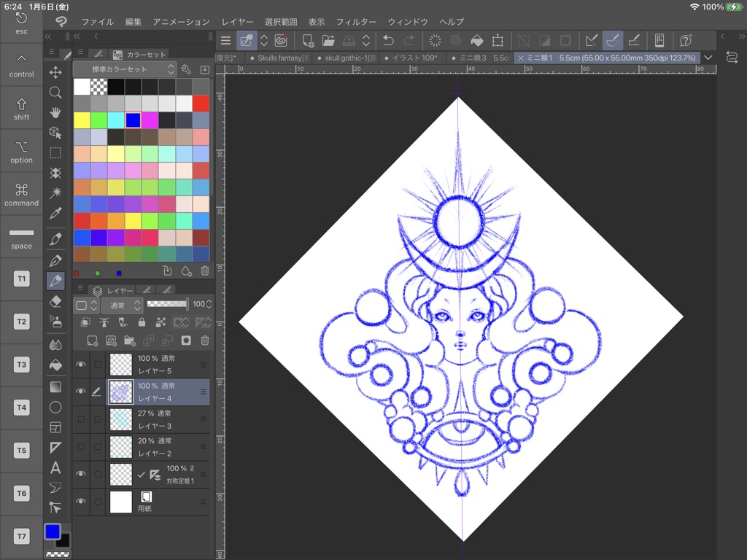Screen dimensions: 747x560
Task: Hide layer レイヤー 5 with eye icon
Action: pos(81,365)
